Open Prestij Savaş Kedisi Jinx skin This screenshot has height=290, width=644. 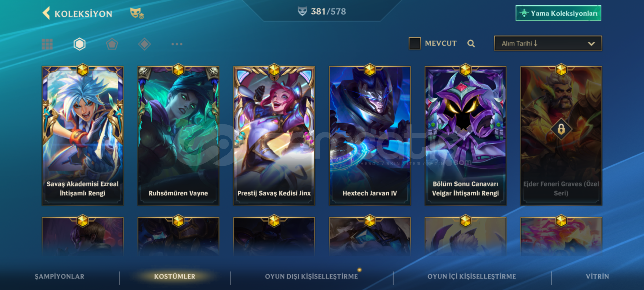point(274,136)
